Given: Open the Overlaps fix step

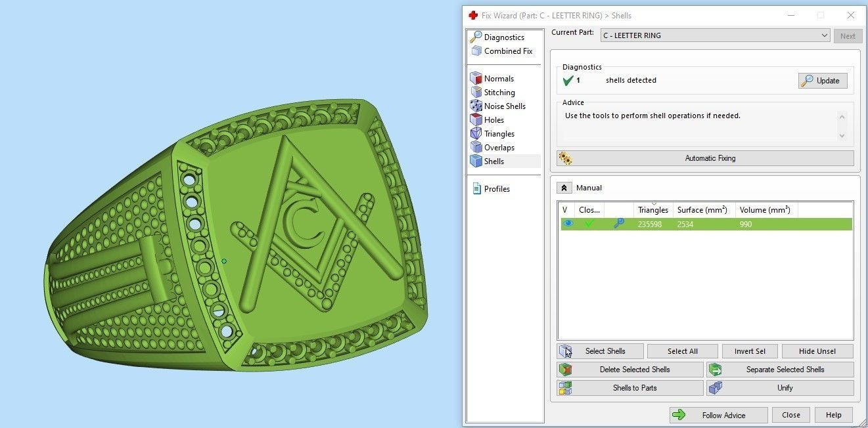Looking at the screenshot, I should coord(499,148).
